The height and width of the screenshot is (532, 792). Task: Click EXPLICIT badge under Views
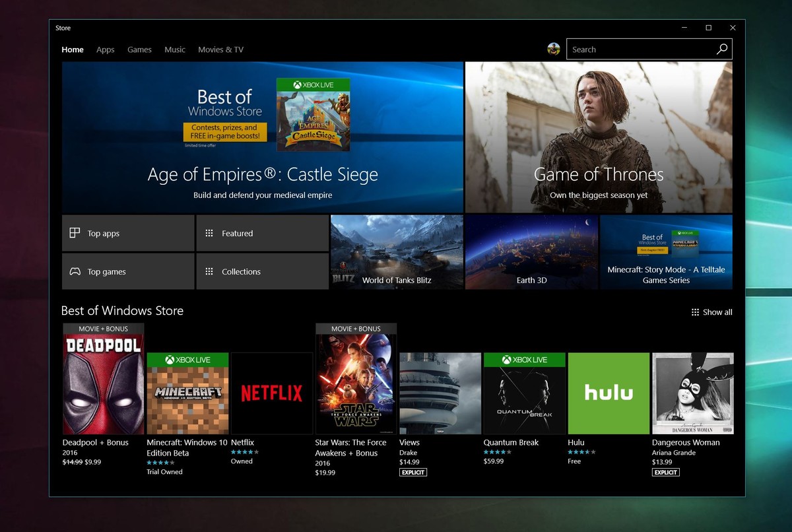(x=413, y=472)
